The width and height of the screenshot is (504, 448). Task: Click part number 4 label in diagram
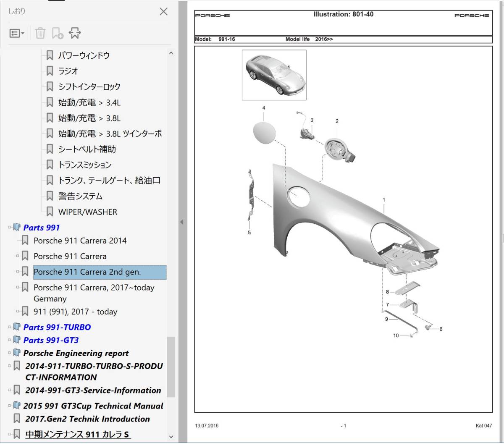(264, 108)
